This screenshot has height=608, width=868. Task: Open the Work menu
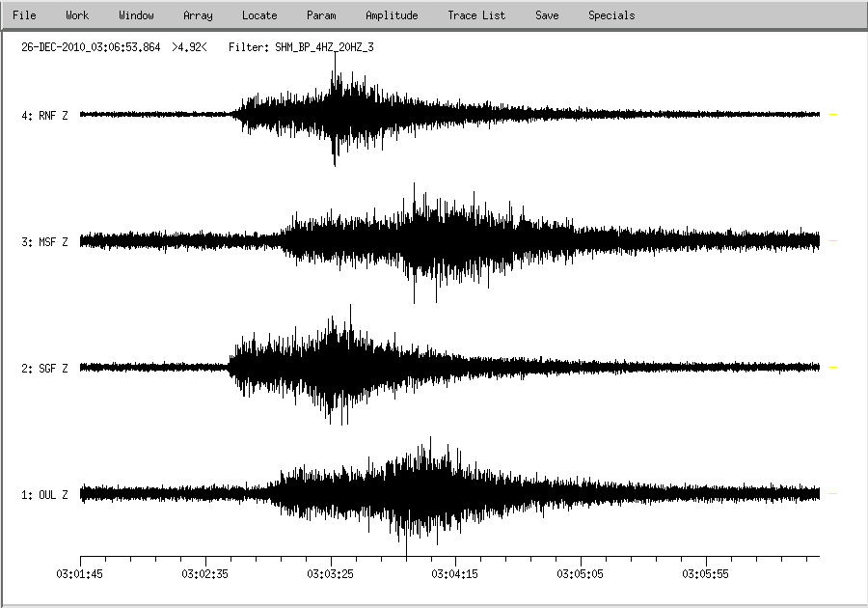point(77,15)
